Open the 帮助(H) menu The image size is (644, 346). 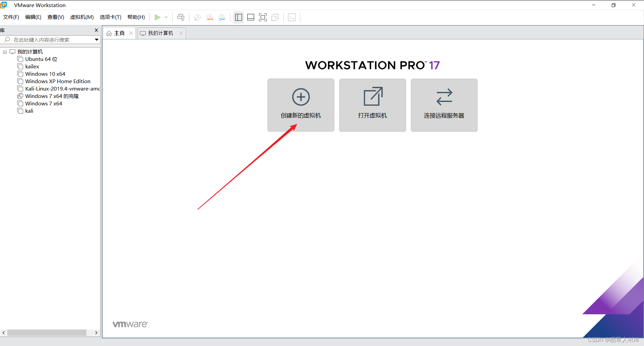point(136,17)
